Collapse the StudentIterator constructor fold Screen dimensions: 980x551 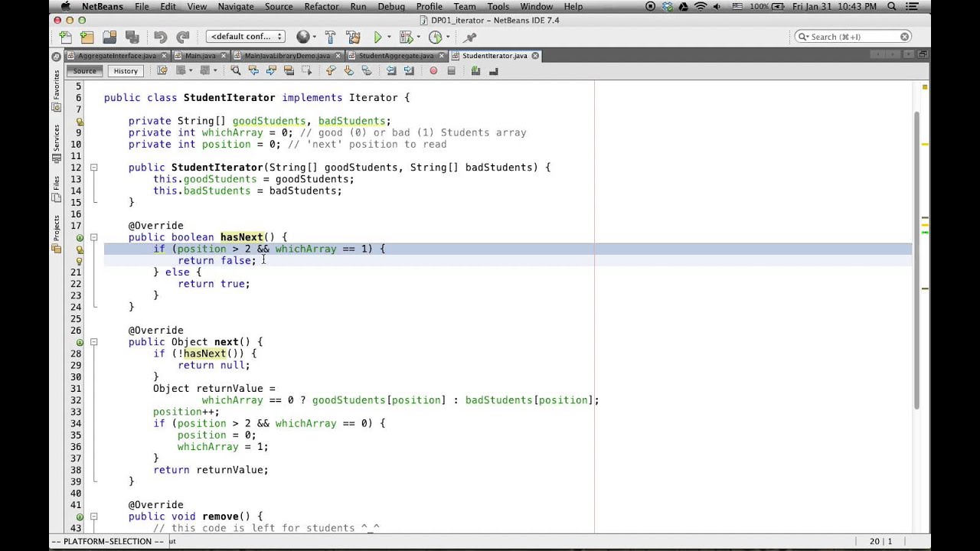[93, 168]
